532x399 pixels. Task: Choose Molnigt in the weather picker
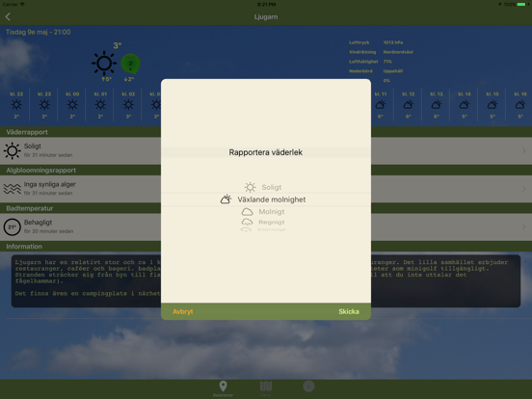(x=266, y=212)
